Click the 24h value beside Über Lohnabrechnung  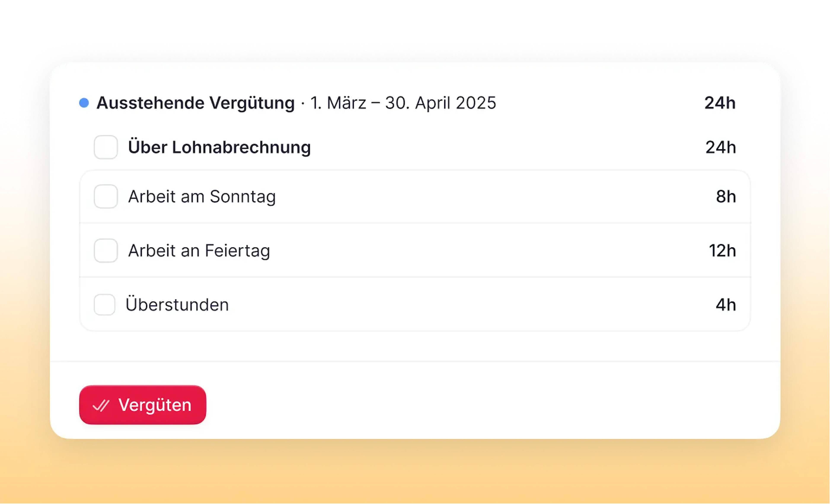(x=721, y=147)
